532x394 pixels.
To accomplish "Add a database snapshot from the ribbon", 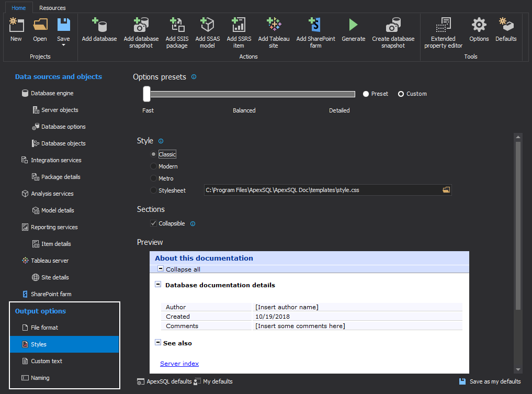I will pos(141,25).
